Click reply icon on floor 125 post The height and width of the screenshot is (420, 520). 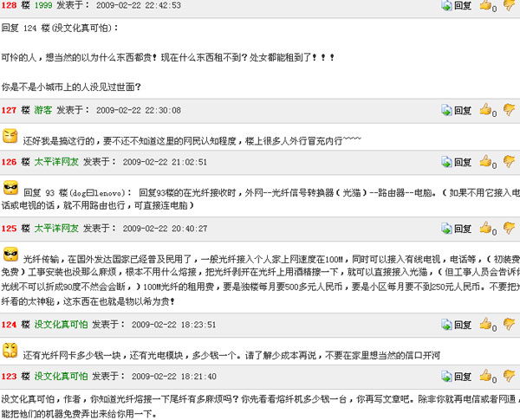pos(446,229)
